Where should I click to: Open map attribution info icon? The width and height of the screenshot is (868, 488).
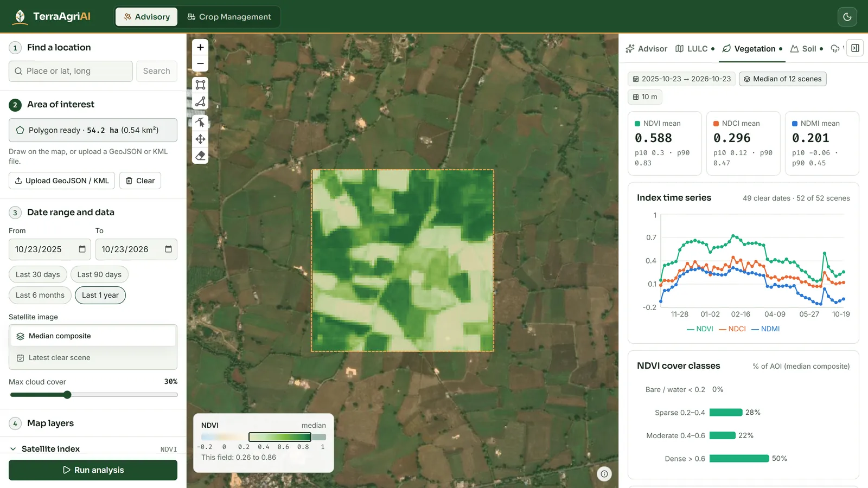[x=604, y=474]
